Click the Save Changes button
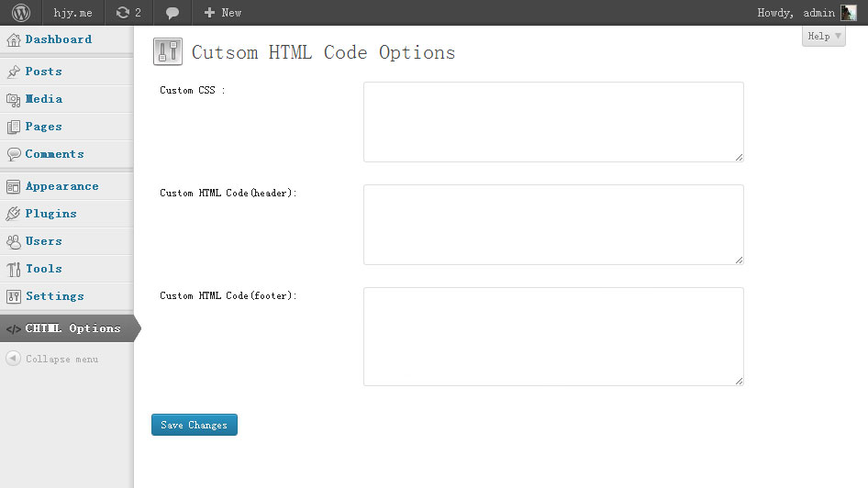Image resolution: width=868 pixels, height=488 pixels. click(x=194, y=425)
